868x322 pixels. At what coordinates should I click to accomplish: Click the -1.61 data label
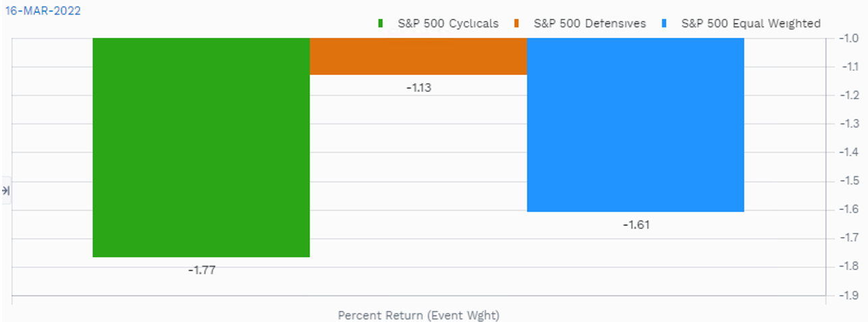pyautogui.click(x=636, y=225)
